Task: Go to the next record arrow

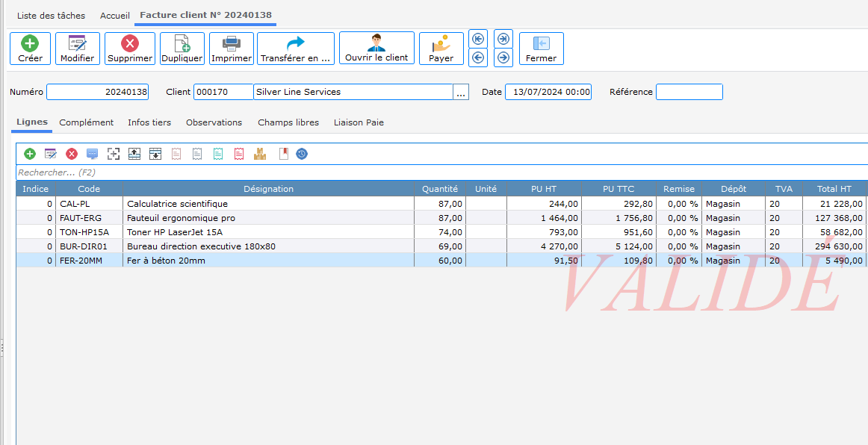Action: pyautogui.click(x=503, y=57)
